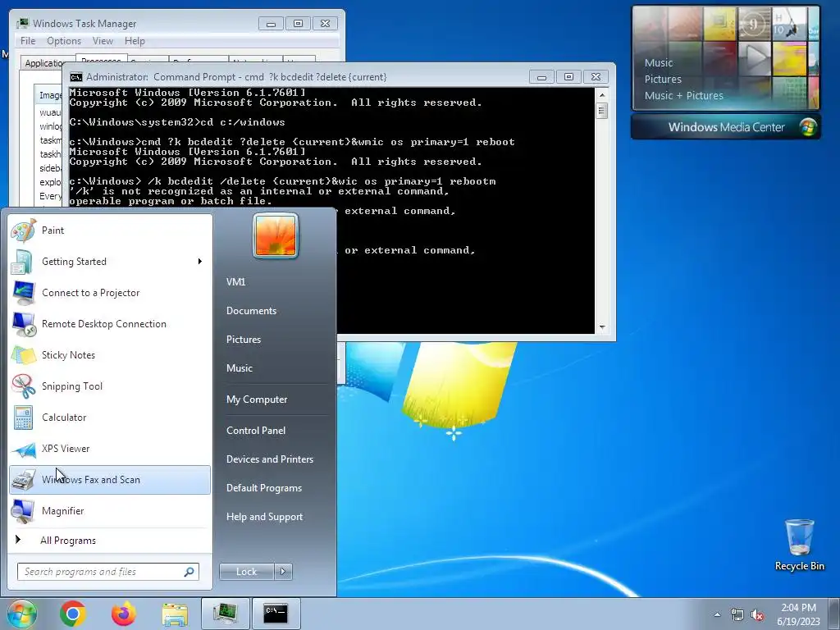Maximize the Task Manager window
This screenshot has height=630, width=840.
tap(298, 24)
